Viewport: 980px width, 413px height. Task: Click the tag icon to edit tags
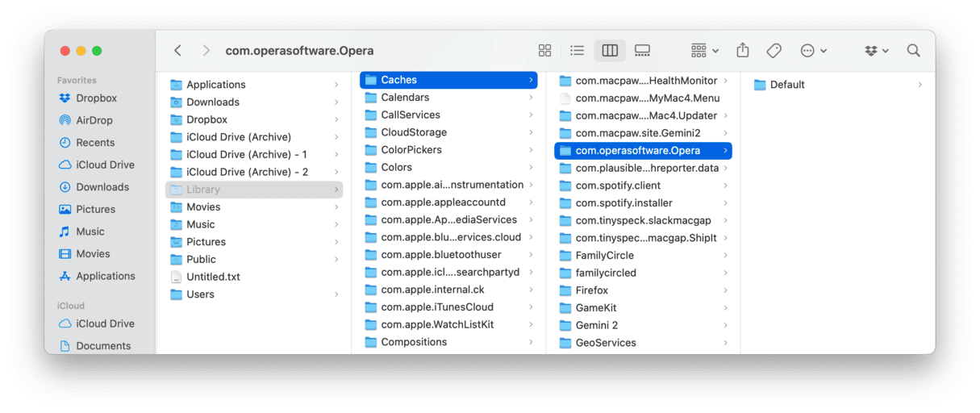click(x=774, y=51)
